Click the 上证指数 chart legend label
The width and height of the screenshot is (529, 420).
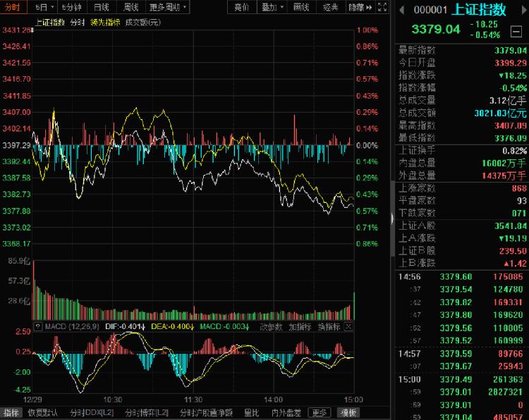click(x=50, y=23)
